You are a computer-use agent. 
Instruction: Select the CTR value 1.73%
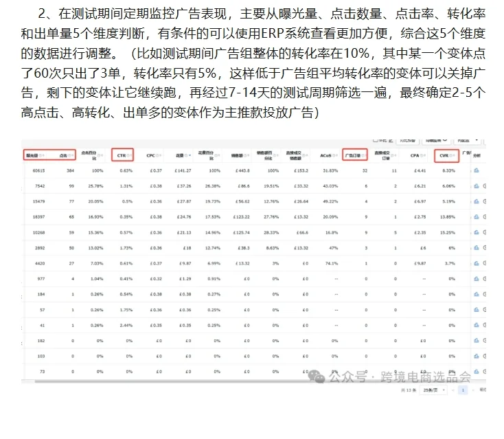tap(126, 248)
